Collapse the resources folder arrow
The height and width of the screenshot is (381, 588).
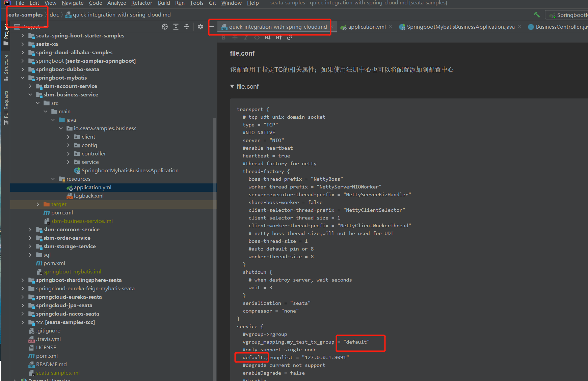pyautogui.click(x=53, y=179)
